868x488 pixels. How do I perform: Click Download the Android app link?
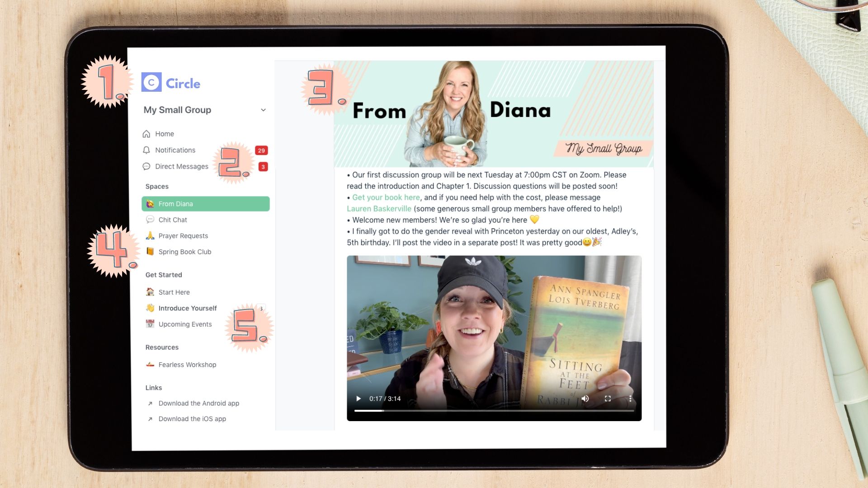coord(198,404)
